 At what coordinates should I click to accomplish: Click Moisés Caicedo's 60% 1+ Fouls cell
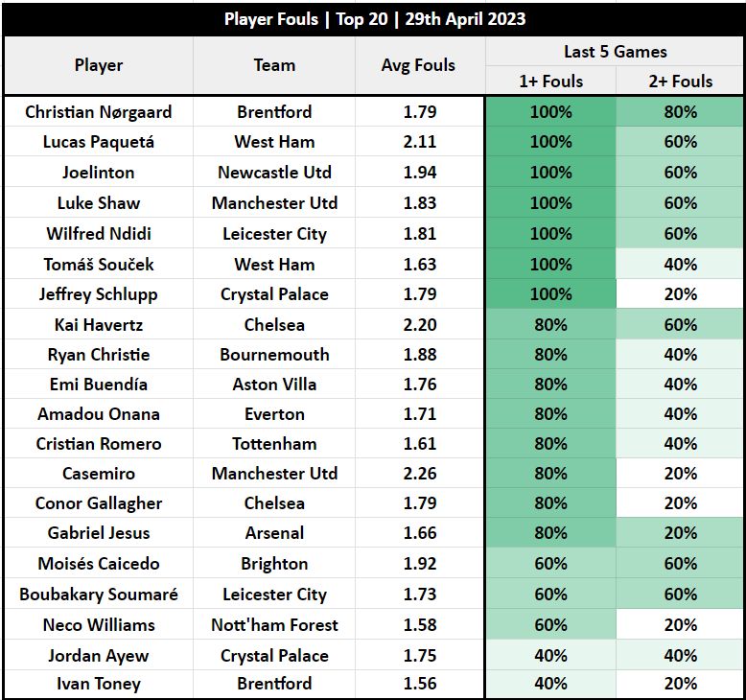[550, 564]
